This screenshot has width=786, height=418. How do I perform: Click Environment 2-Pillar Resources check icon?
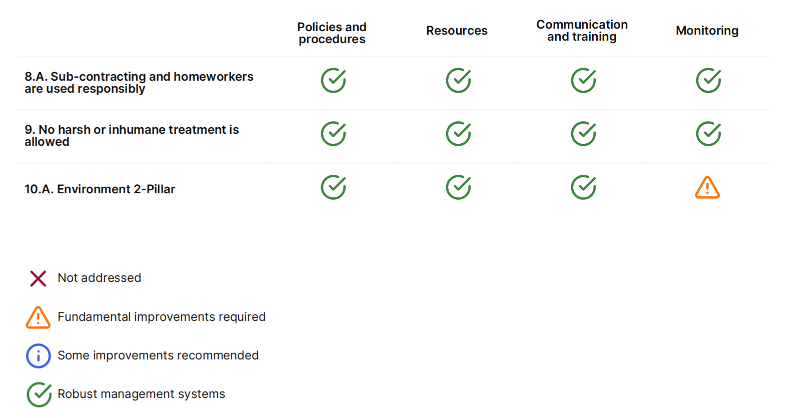coord(458,187)
